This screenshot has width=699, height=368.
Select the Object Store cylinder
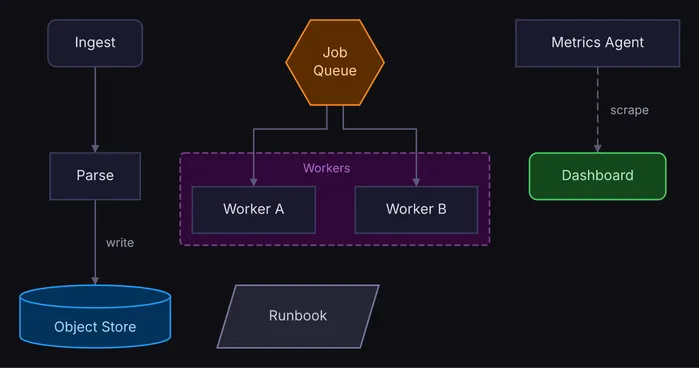[x=95, y=317]
